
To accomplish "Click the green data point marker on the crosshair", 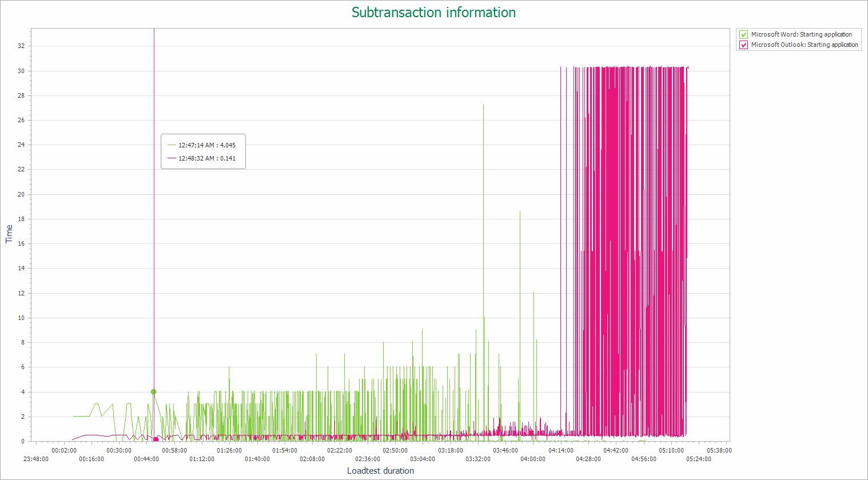I will click(x=153, y=391).
